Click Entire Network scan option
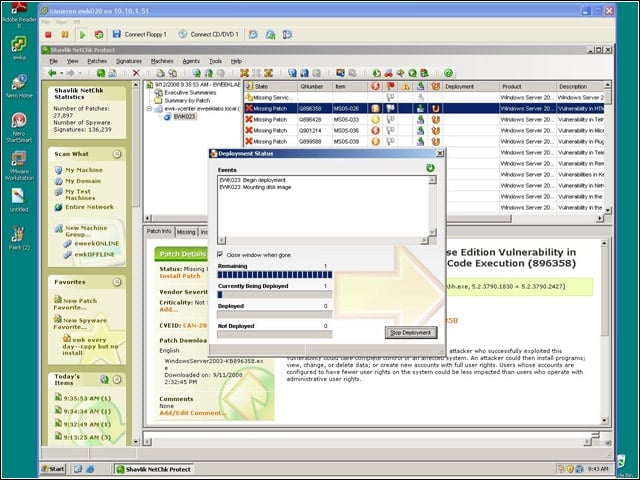This screenshot has width=640, height=480. (84, 207)
